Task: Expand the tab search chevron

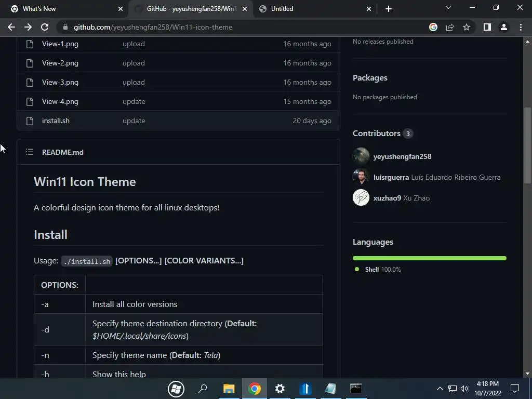Action: pos(448,7)
